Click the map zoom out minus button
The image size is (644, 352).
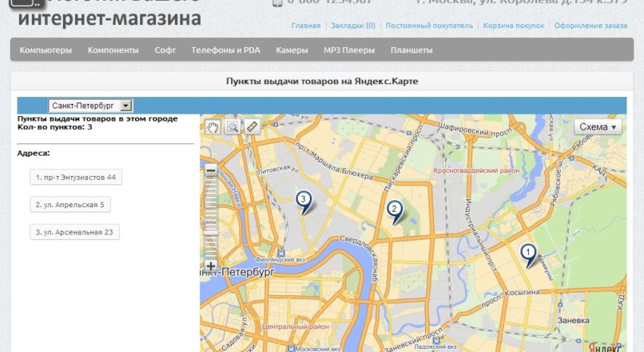211,170
